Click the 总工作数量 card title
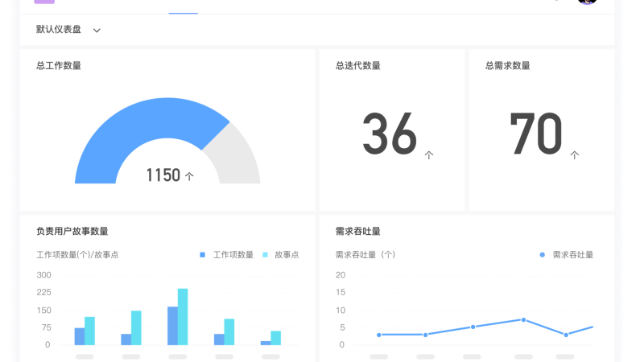 (x=59, y=66)
